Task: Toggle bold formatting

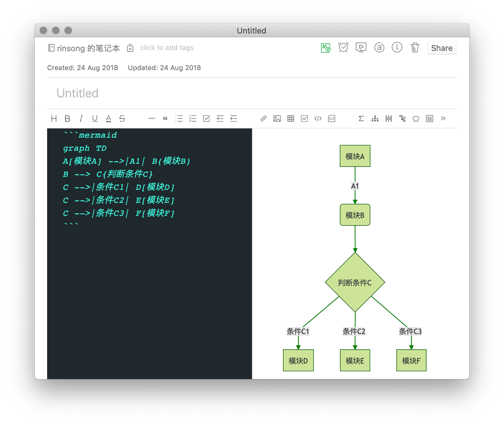Action: pos(67,119)
